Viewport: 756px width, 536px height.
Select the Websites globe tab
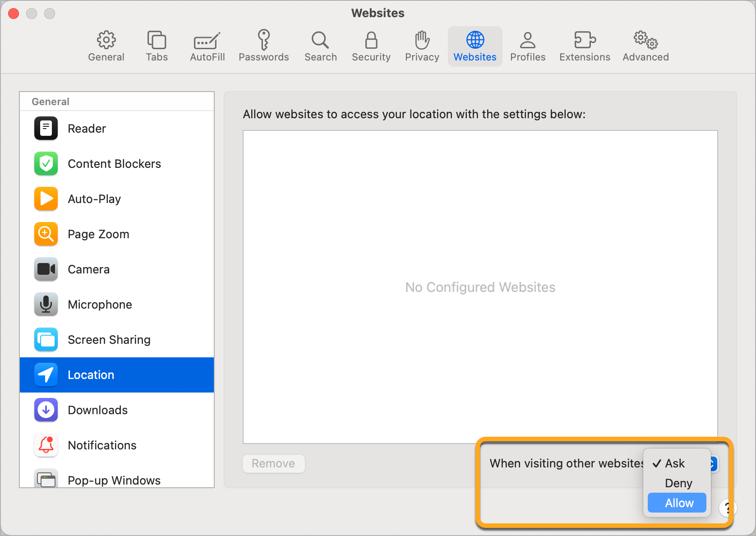[x=475, y=46]
